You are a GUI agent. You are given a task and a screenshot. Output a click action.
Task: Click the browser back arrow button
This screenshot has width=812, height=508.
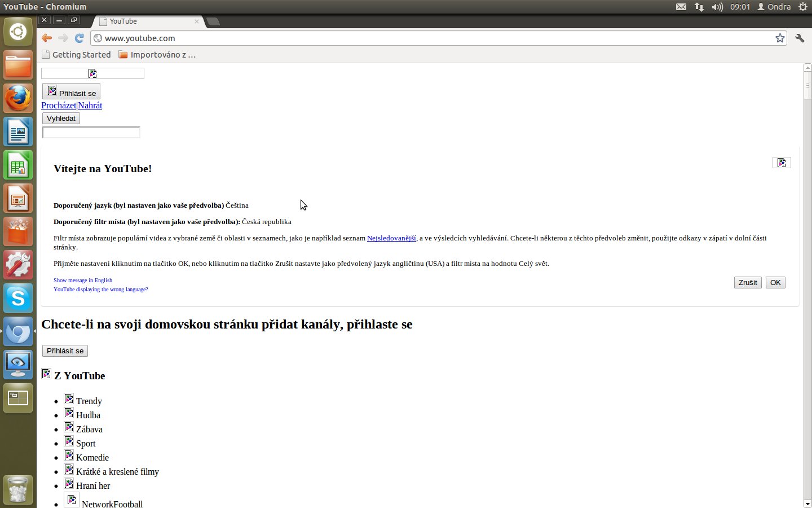coord(47,38)
